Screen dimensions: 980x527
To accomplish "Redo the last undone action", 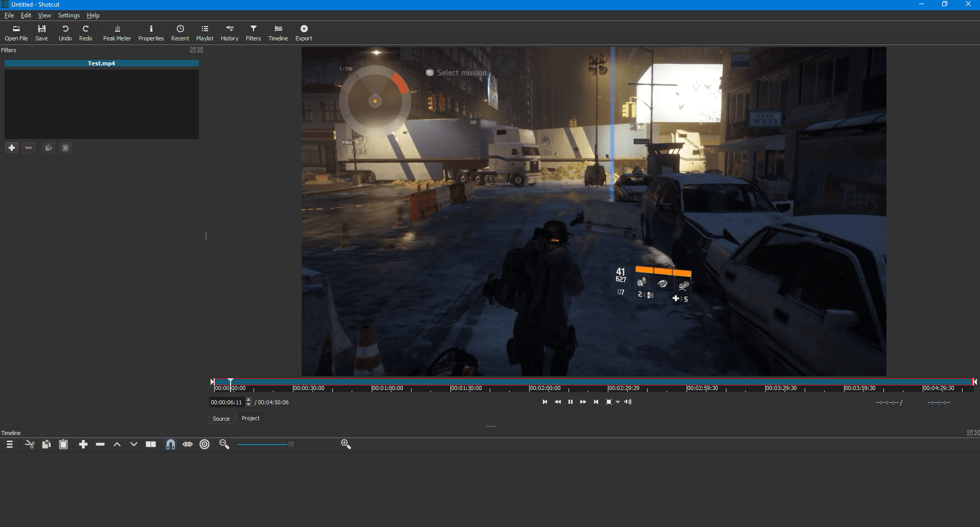I will point(85,33).
